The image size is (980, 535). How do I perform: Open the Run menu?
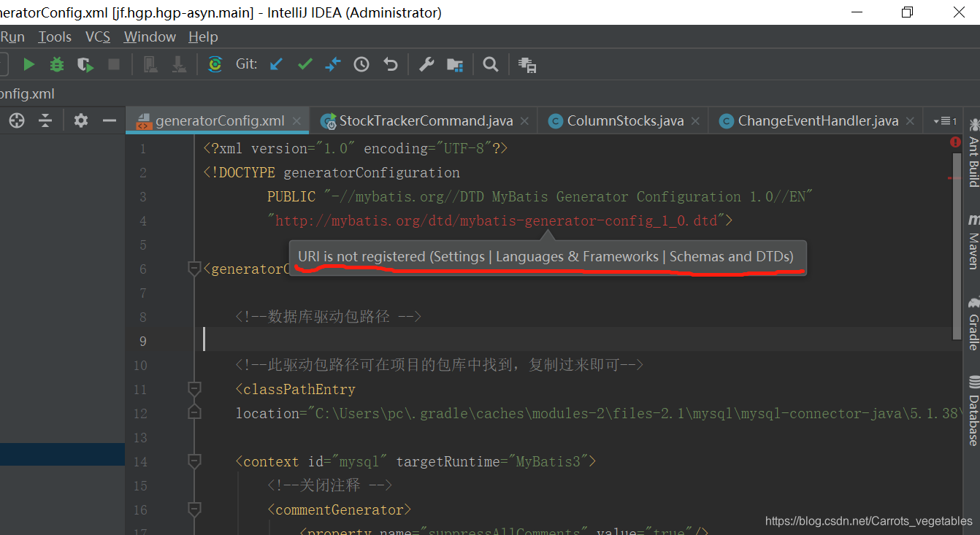click(12, 36)
